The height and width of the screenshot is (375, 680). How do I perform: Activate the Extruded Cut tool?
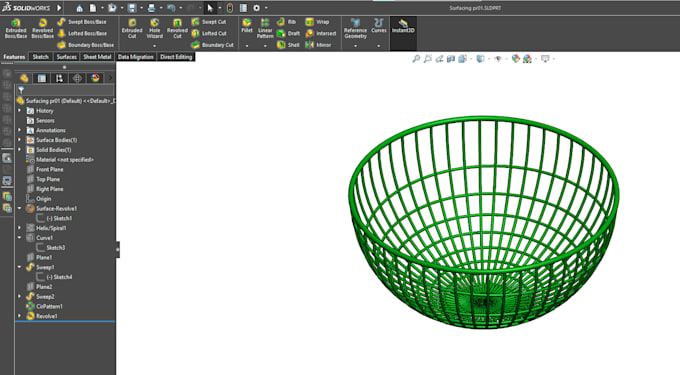132,29
